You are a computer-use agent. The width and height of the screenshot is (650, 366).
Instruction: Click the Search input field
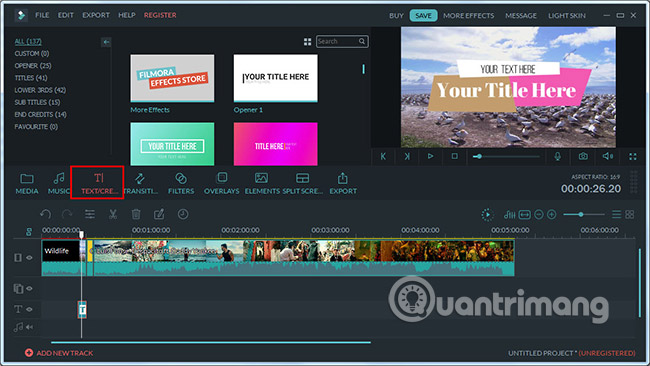[342, 41]
